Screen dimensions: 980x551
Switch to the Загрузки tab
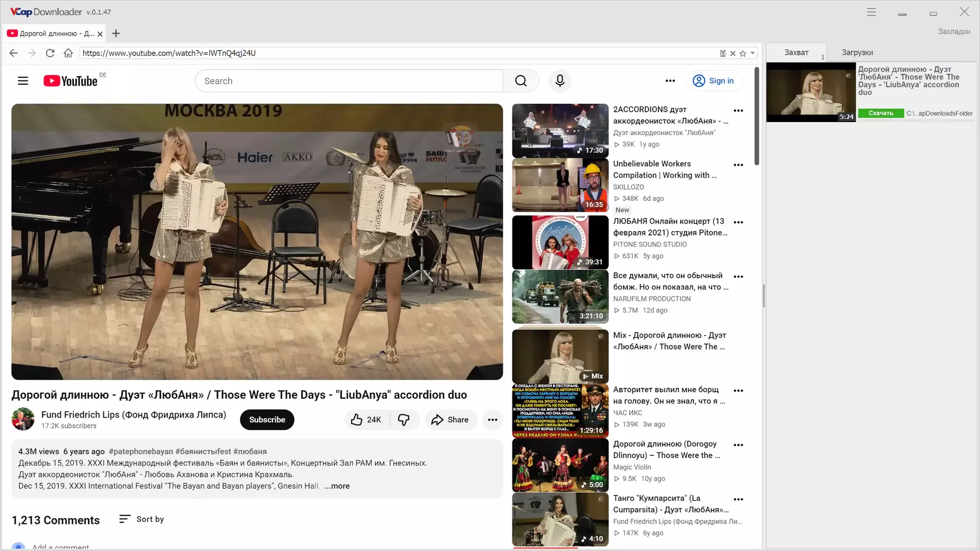pos(857,52)
